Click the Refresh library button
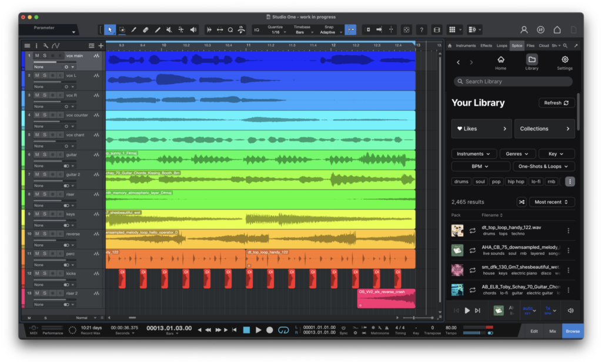Viewport: 602px width, 364px height. point(556,103)
